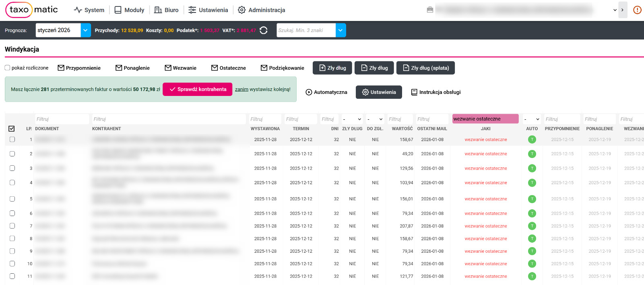644x285 pixels.
Task: Toggle the select-all checkbox in table header
Action: pyautogui.click(x=12, y=129)
